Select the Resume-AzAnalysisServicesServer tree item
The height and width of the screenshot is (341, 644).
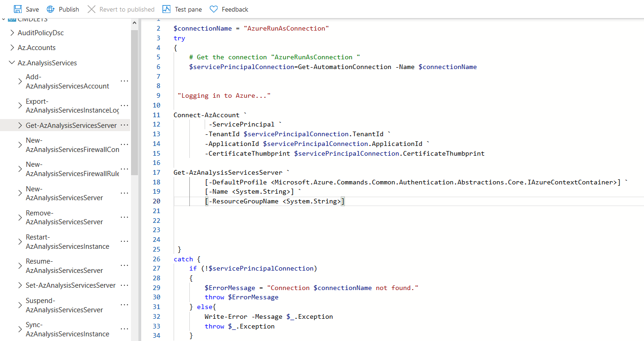click(x=64, y=266)
